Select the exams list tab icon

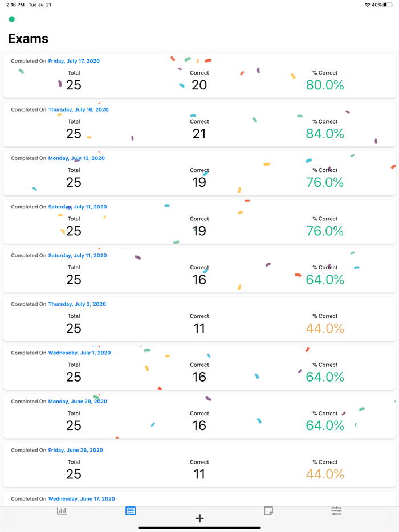(x=131, y=511)
